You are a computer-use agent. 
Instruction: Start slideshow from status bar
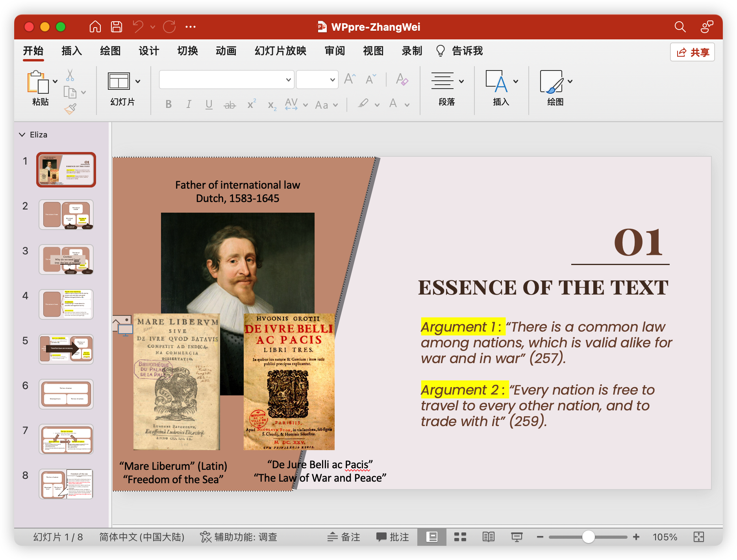(517, 537)
